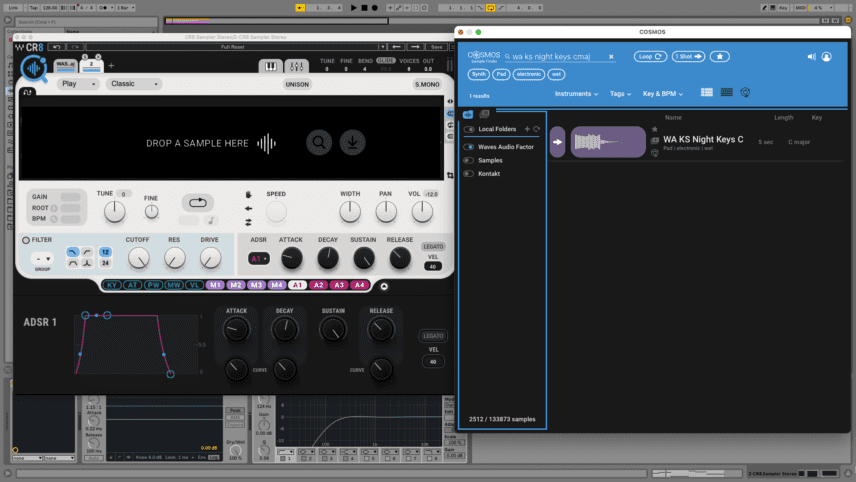Image resolution: width=856 pixels, height=482 pixels.
Task: Click the CR8 undo arrow
Action: click(x=56, y=47)
